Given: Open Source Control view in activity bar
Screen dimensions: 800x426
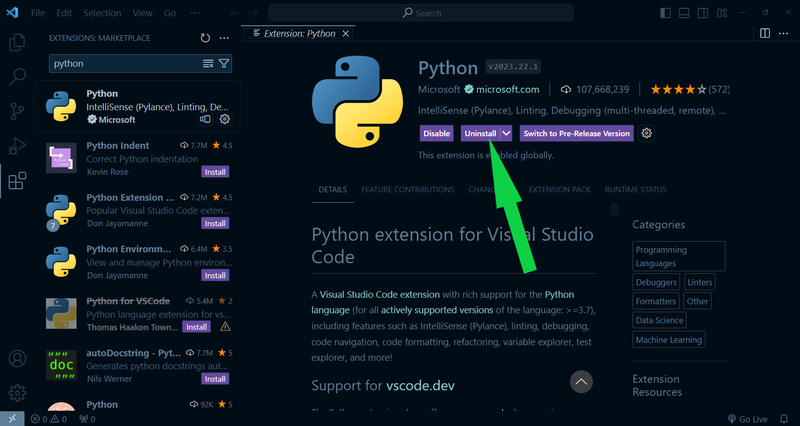Looking at the screenshot, I should 17,111.
